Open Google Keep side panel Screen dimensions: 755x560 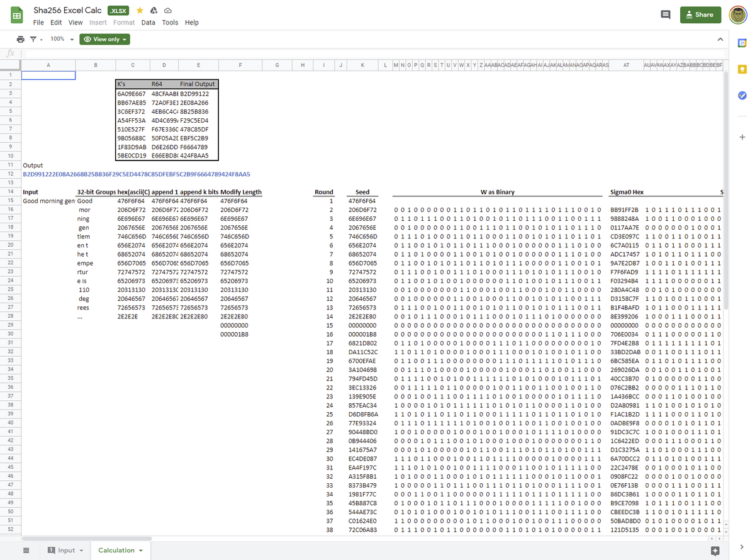pos(742,69)
